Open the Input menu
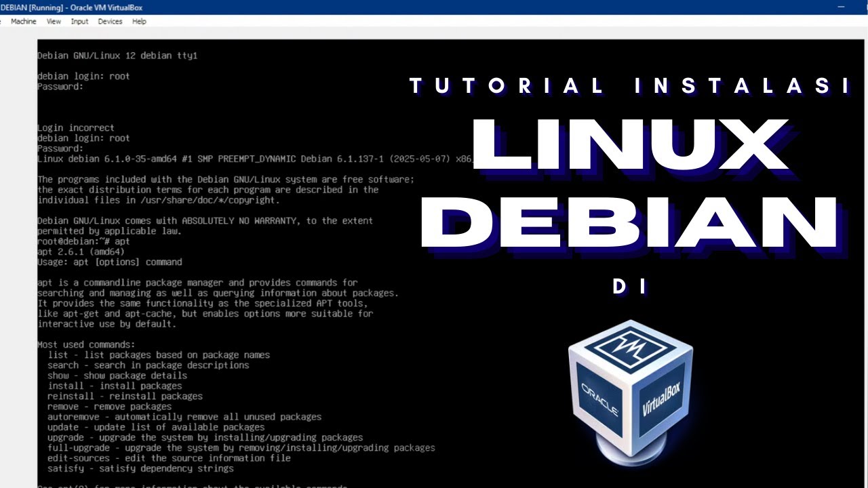Viewport: 868px width, 488px height. point(79,22)
